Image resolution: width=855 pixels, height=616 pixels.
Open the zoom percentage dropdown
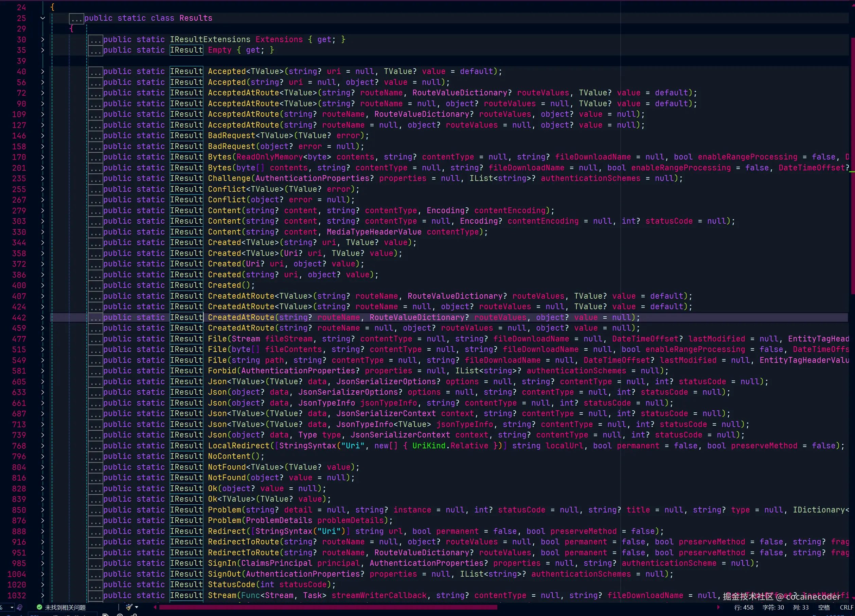[12, 607]
